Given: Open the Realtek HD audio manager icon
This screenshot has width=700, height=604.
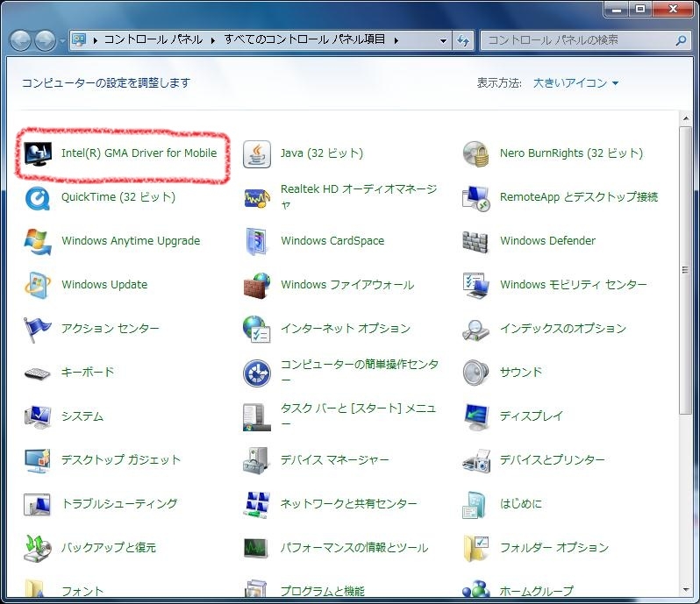Looking at the screenshot, I should coord(257,198).
